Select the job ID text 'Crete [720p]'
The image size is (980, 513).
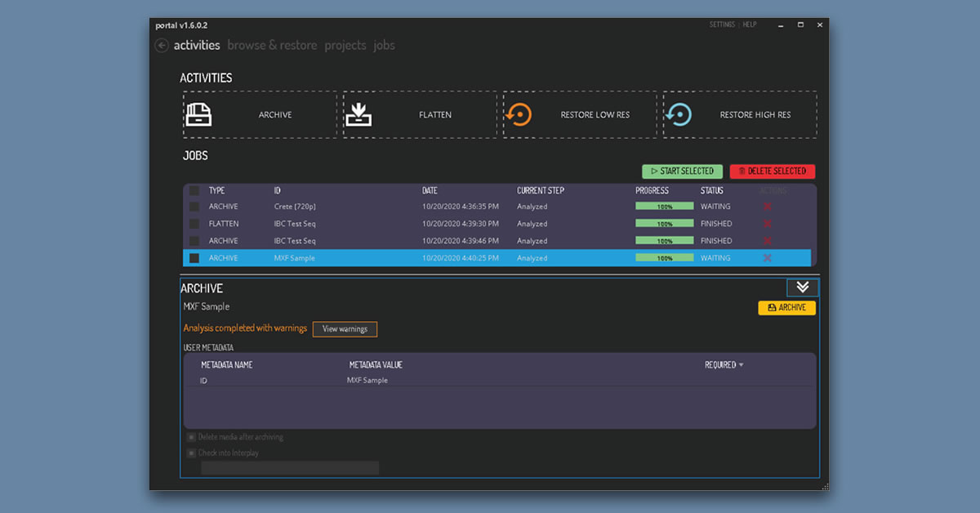(x=294, y=207)
